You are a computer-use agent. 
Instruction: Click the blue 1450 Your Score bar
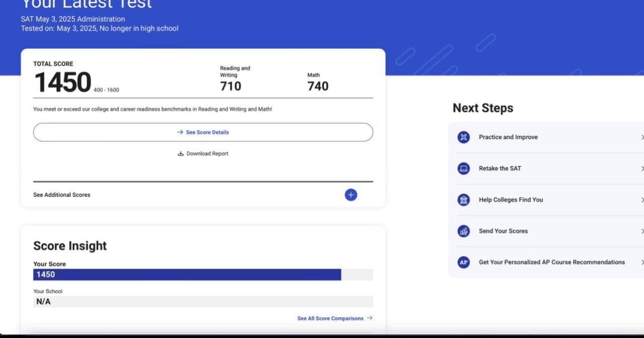click(x=187, y=275)
